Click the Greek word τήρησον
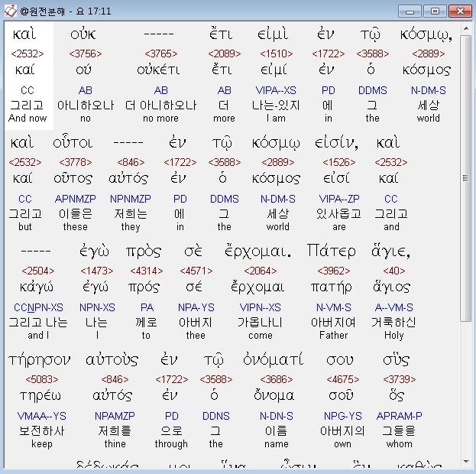The image size is (476, 474). (40, 360)
